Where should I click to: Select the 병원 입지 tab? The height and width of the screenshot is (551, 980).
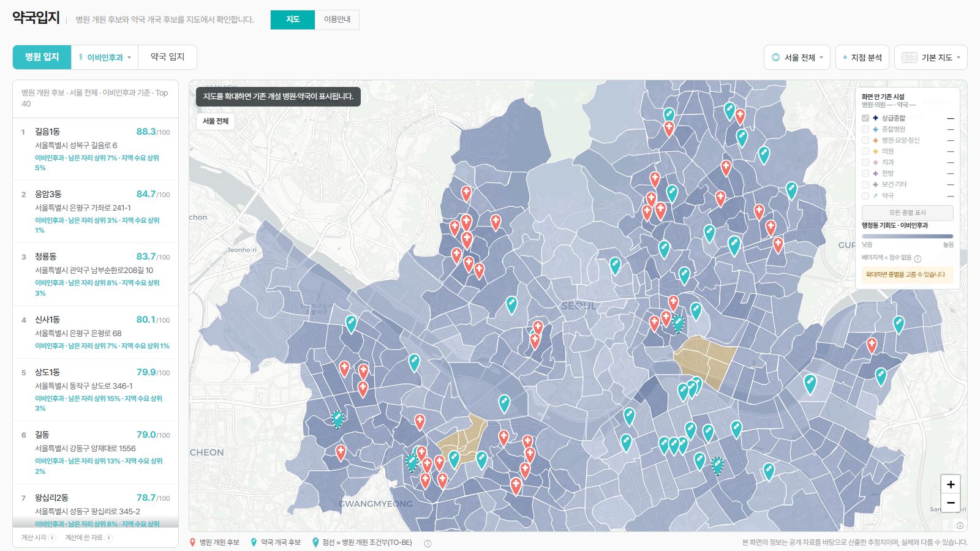(x=42, y=57)
